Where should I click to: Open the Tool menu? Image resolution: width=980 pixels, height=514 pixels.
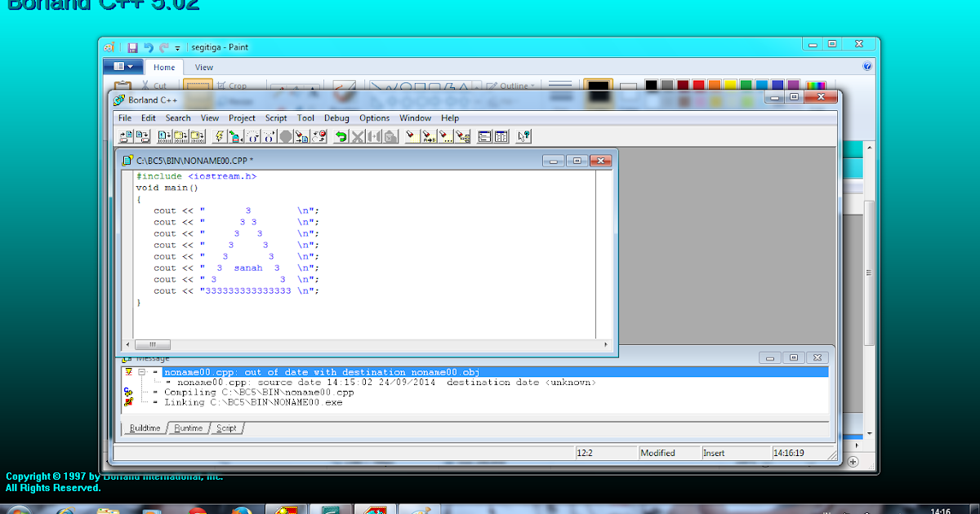305,117
